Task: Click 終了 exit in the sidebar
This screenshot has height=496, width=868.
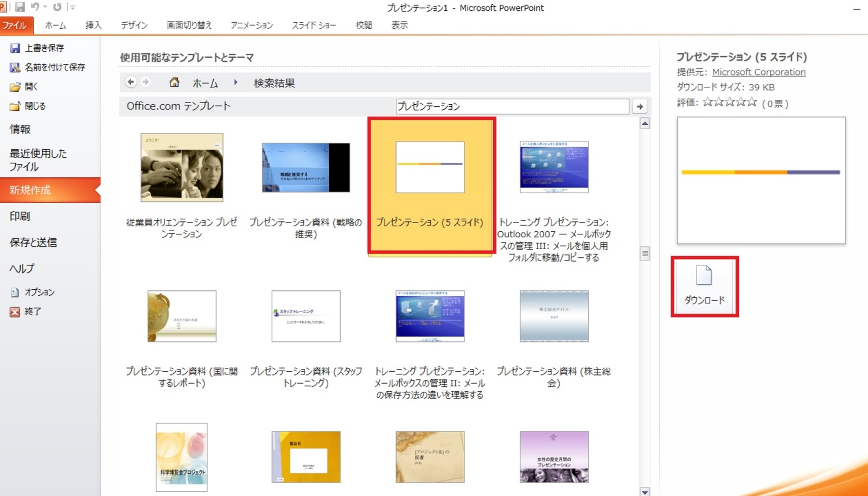Action: click(33, 311)
